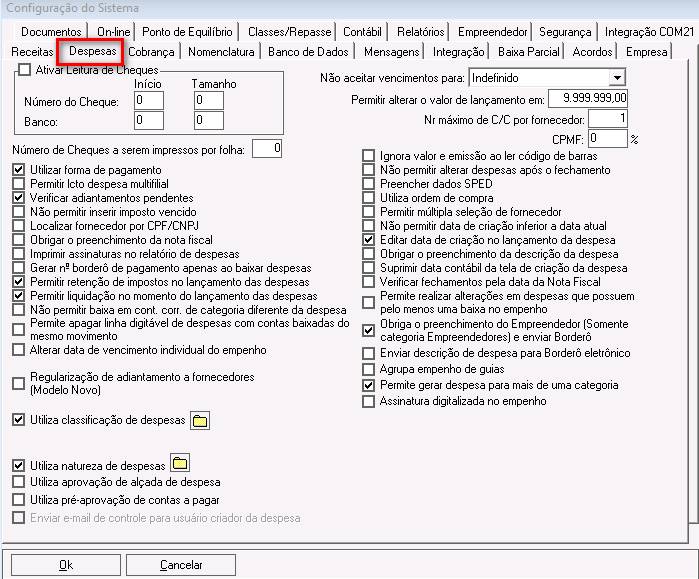Uncheck Permitir liquidação no momento do lançamento
The height and width of the screenshot is (579, 699).
click(18, 296)
